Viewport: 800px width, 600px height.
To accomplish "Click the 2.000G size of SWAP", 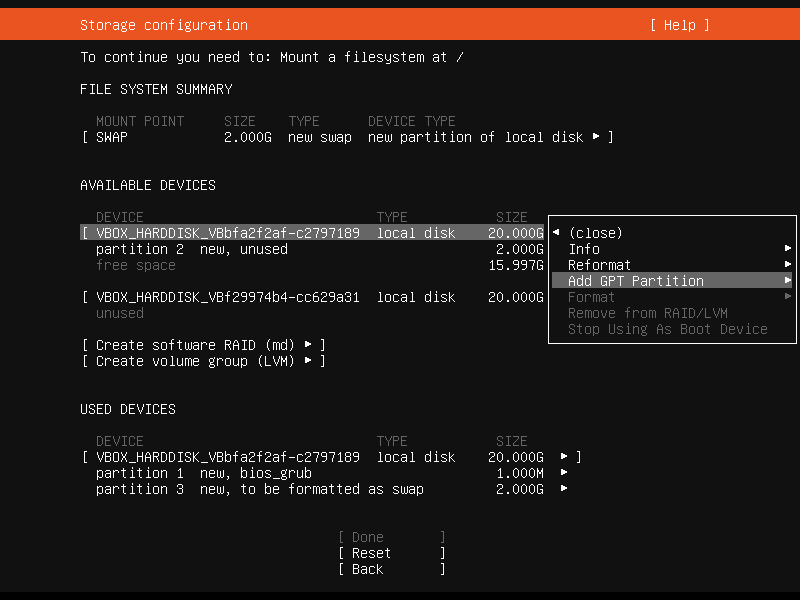I will [248, 137].
